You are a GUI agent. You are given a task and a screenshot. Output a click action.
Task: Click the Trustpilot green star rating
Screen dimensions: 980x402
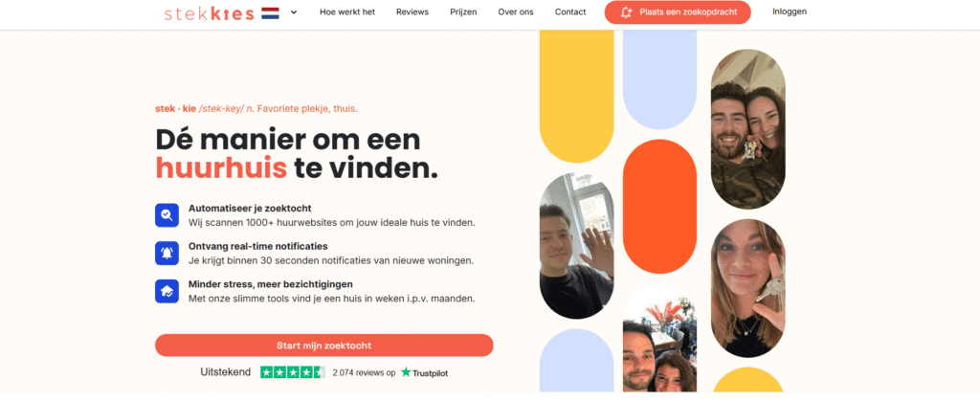click(x=293, y=372)
